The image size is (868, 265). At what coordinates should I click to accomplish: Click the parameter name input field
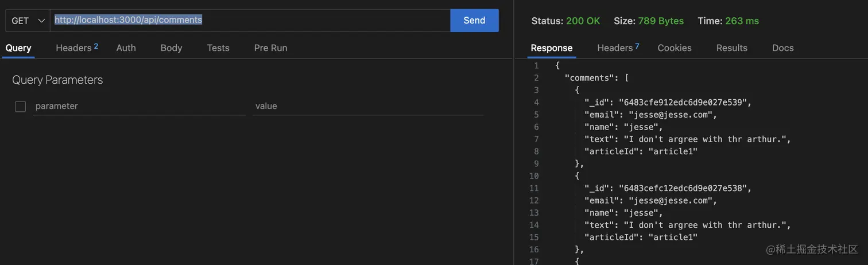coord(139,106)
